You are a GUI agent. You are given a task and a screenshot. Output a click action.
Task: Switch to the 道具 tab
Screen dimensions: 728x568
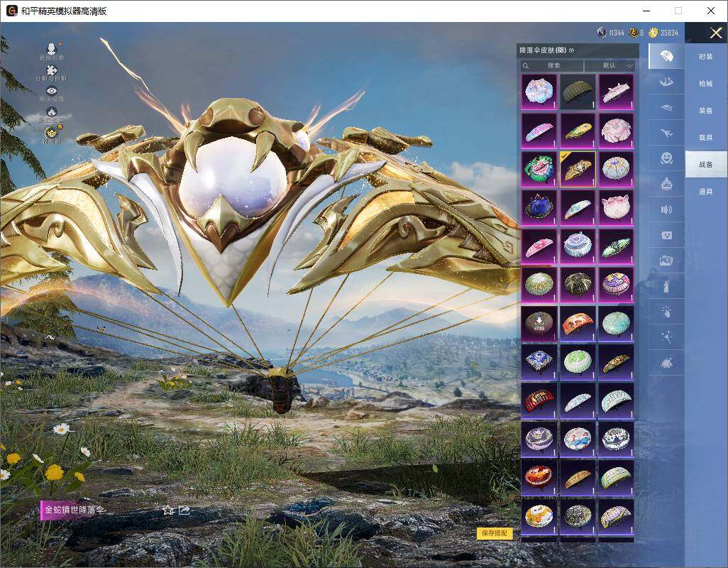point(706,192)
